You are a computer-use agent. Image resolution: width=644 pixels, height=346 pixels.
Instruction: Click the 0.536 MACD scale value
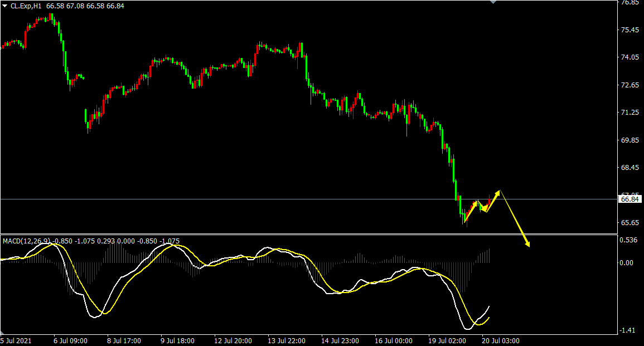pos(629,240)
